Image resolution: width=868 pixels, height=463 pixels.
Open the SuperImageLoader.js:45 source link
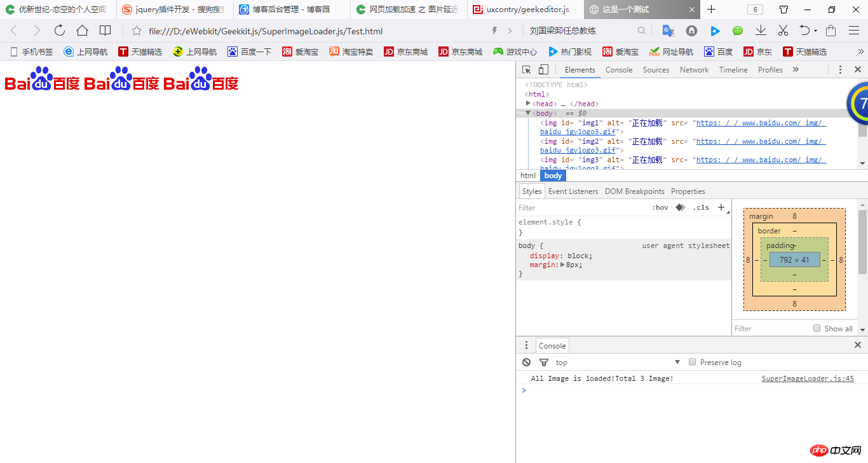click(x=808, y=378)
